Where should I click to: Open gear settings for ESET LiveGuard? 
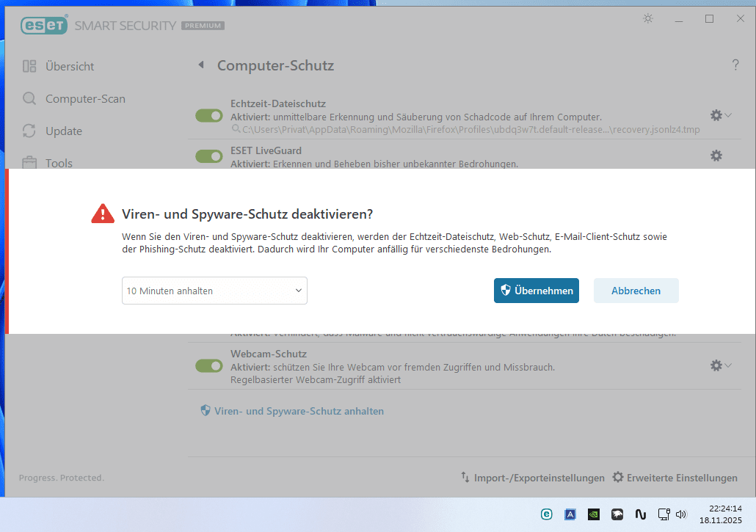tap(716, 156)
